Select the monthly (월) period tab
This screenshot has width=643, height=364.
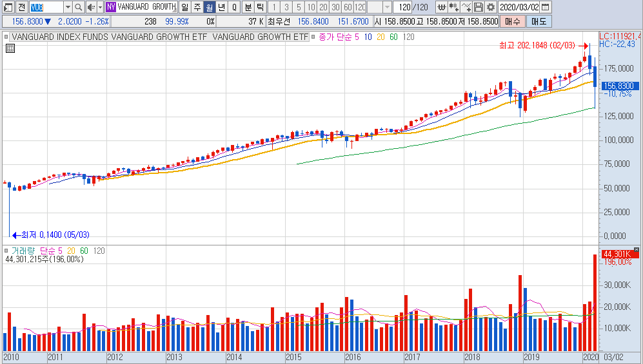[210, 7]
